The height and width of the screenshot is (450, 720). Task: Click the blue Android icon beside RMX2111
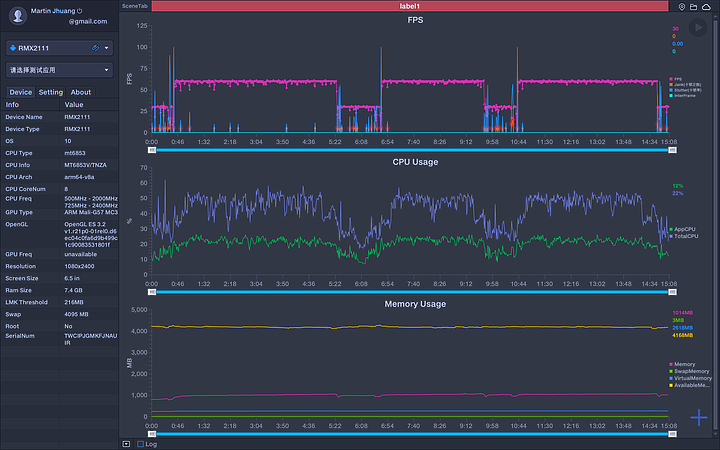click(x=13, y=48)
